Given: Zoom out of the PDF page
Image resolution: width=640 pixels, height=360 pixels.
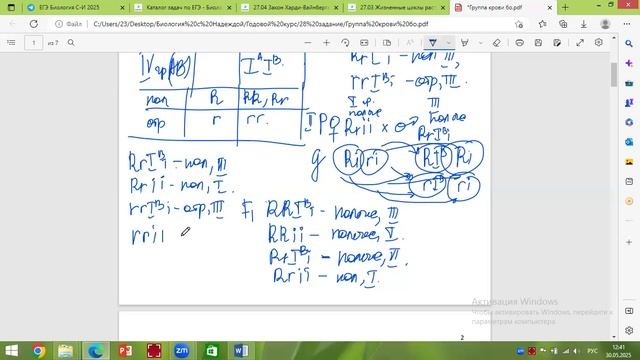Looking at the screenshot, I should (308, 42).
